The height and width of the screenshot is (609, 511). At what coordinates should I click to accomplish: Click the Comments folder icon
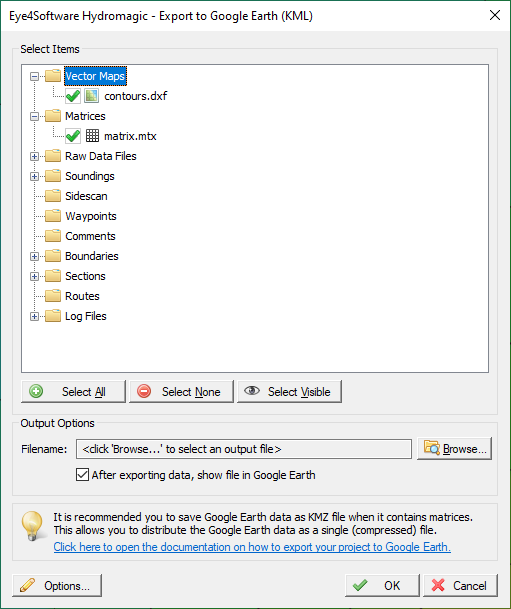pyautogui.click(x=53, y=236)
